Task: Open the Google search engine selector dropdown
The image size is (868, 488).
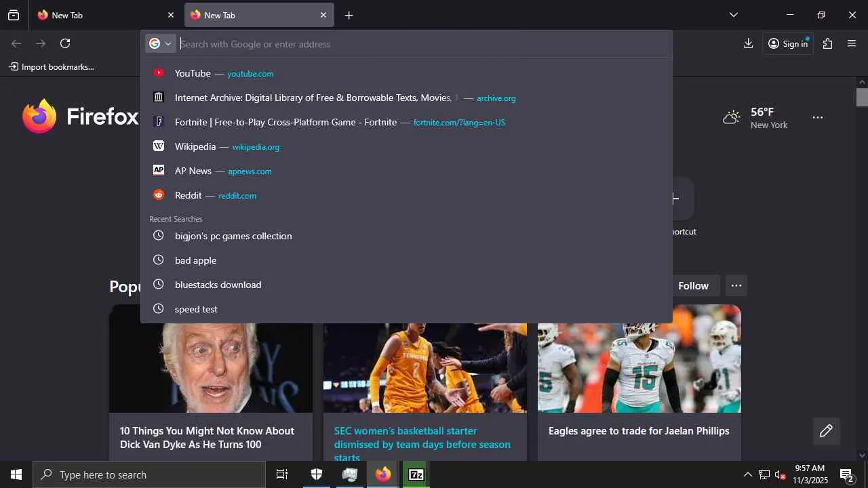Action: [161, 44]
